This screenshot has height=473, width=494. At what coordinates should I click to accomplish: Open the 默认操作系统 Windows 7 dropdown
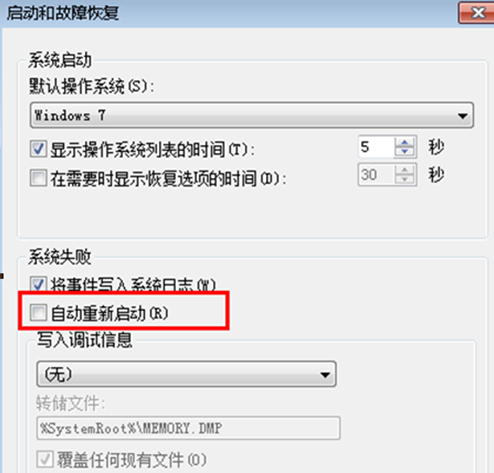(252, 115)
